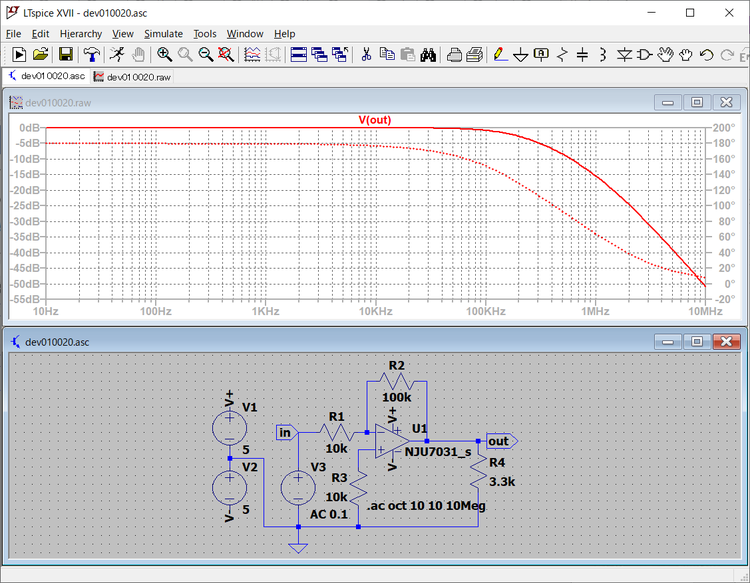The width and height of the screenshot is (750, 583).
Task: Select the Draw Wire pencil tool
Action: tap(500, 54)
